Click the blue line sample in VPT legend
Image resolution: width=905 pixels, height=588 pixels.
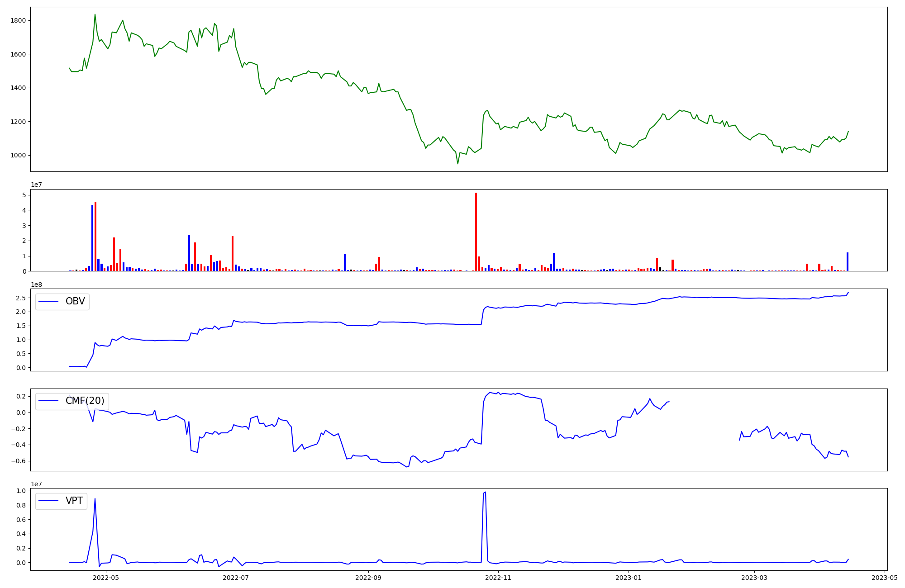click(x=49, y=501)
